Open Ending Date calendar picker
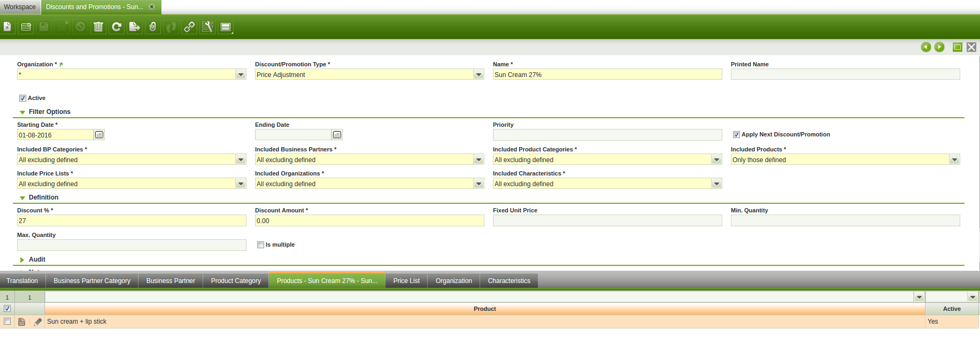The image size is (980, 359). pyautogui.click(x=337, y=135)
